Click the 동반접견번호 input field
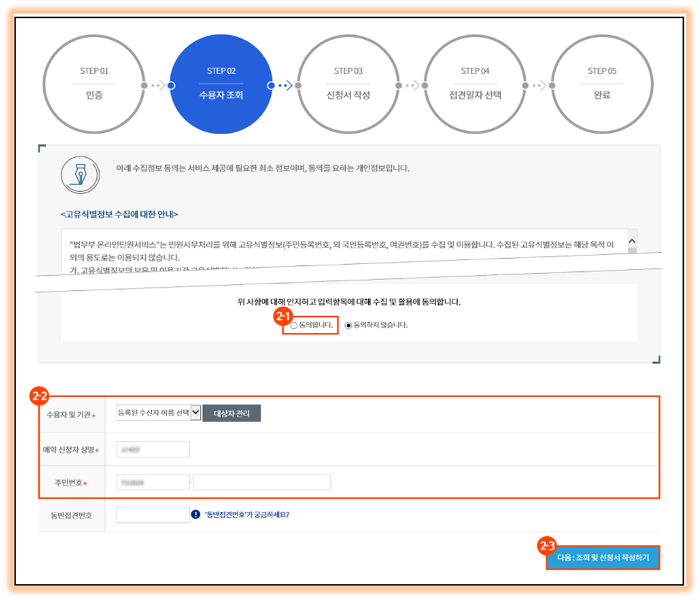This screenshot has height=600, width=700. (x=152, y=514)
